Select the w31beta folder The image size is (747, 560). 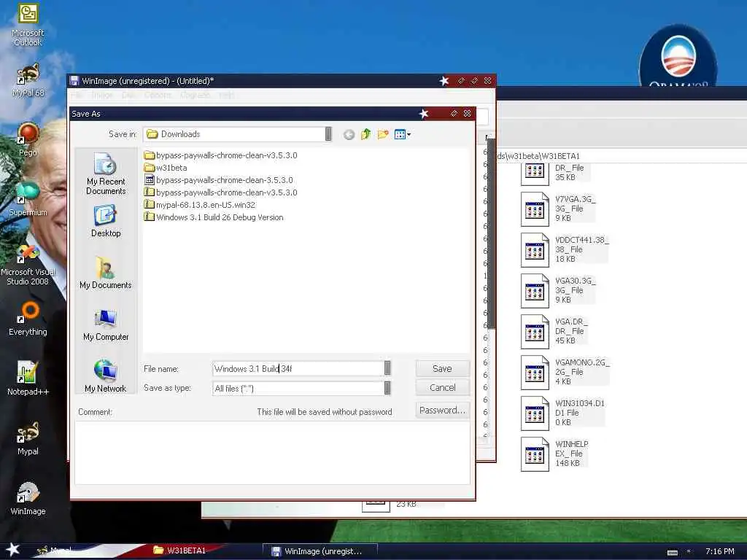click(166, 168)
